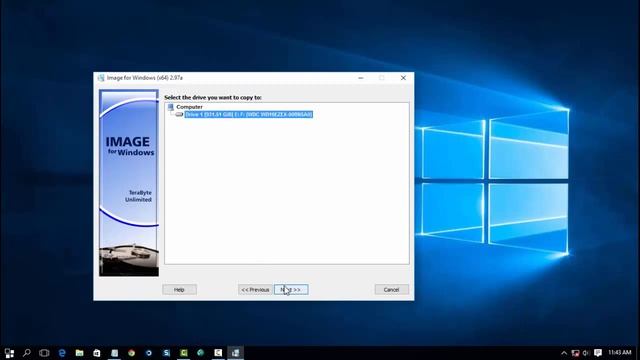Image resolution: width=640 pixels, height=360 pixels.
Task: Click active Image for Windows taskbar icon
Action: 236,353
